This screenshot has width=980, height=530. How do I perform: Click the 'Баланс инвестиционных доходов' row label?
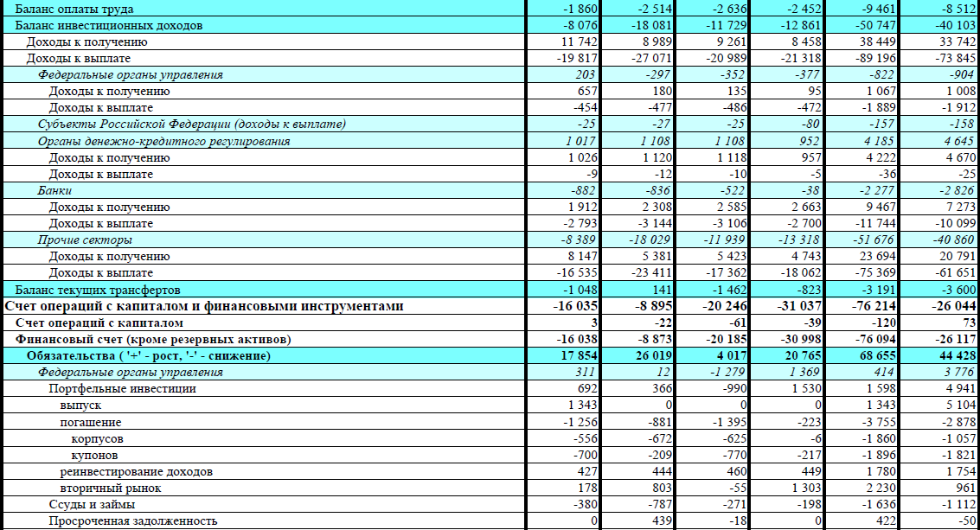(109, 26)
